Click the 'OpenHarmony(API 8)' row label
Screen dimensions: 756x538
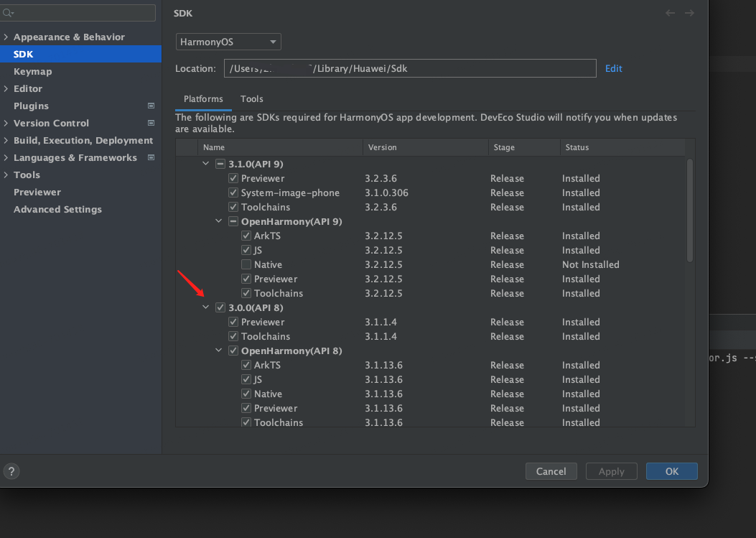point(291,351)
